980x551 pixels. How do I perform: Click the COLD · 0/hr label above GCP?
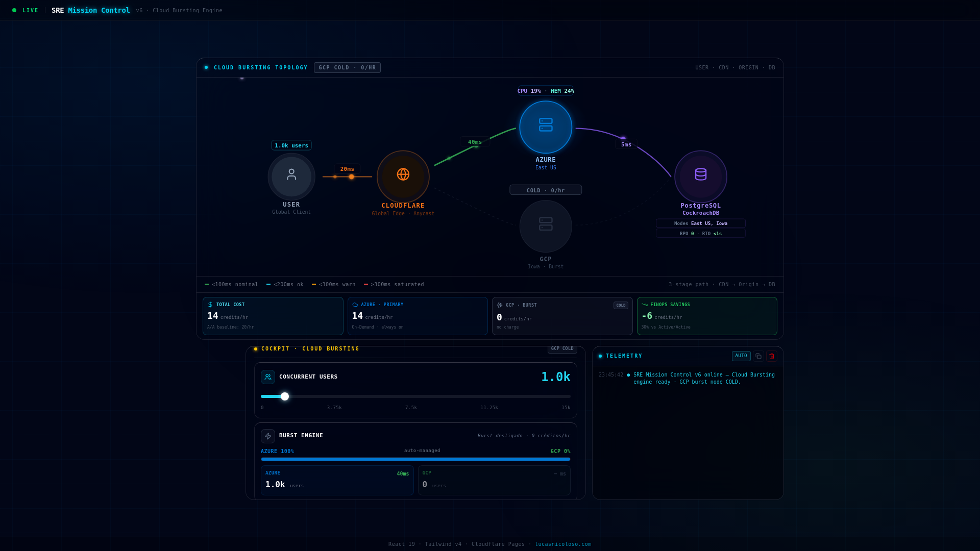(546, 190)
